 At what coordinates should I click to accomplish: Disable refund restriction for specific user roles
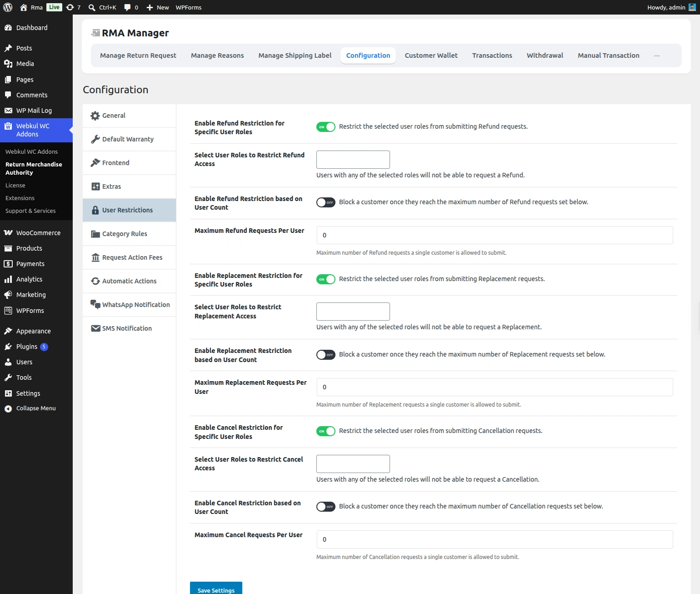tap(326, 127)
